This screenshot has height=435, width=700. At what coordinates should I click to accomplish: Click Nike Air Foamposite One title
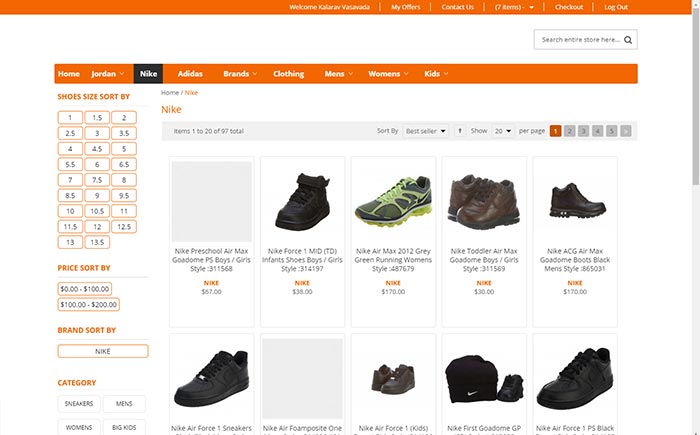tap(302, 430)
